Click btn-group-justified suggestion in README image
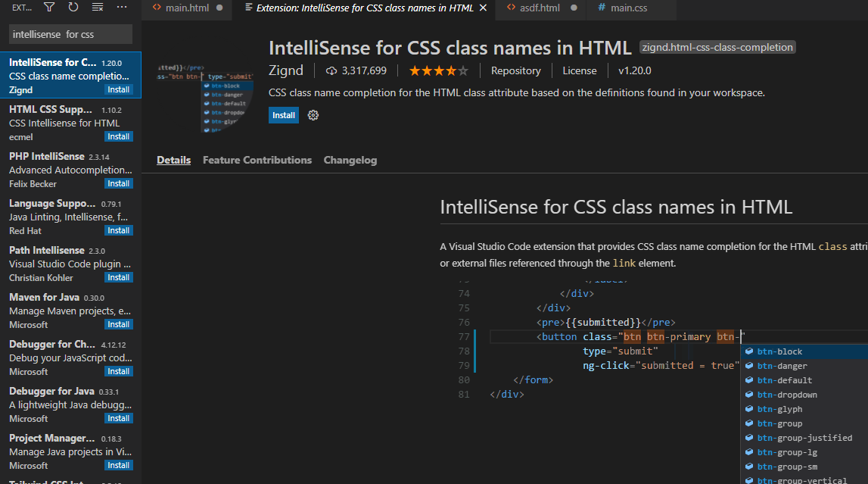The height and width of the screenshot is (484, 868). click(805, 438)
